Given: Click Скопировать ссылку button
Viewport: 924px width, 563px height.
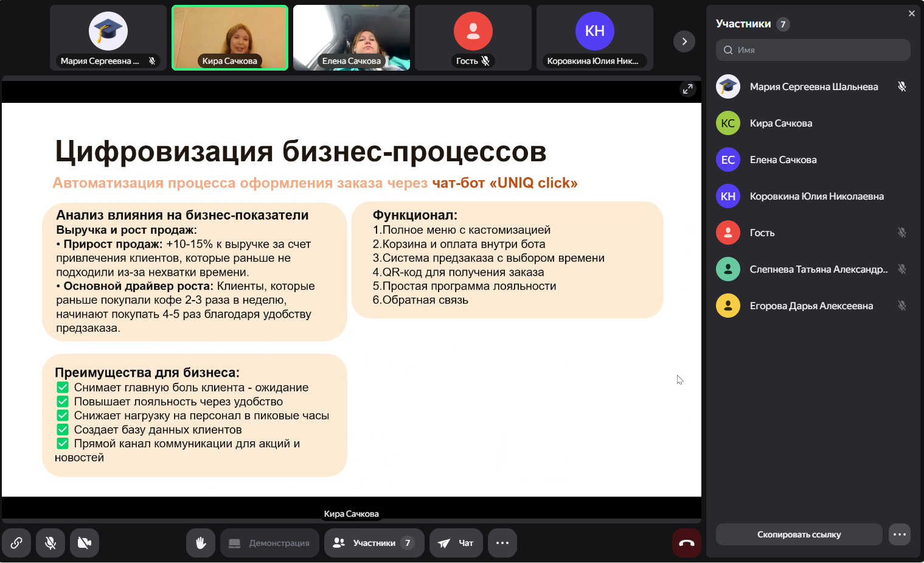Looking at the screenshot, I should 799,534.
